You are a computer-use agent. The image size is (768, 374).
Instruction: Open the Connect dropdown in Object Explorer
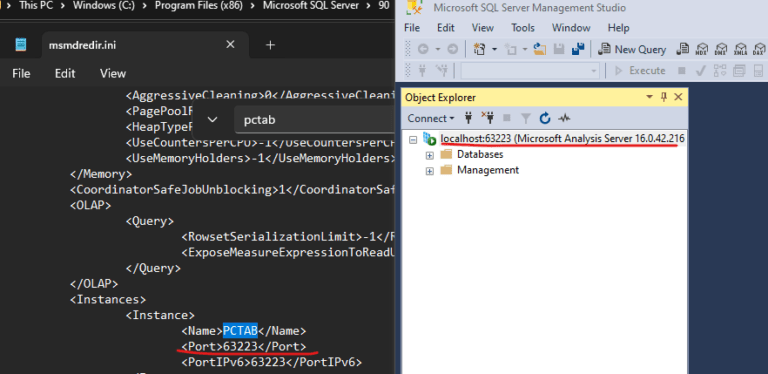(431, 118)
